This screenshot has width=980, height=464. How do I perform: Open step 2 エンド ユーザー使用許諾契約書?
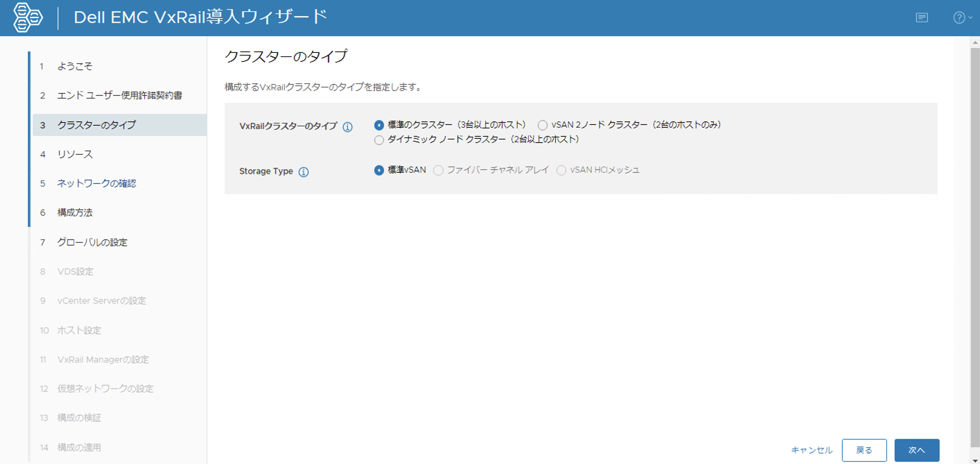pyautogui.click(x=120, y=95)
